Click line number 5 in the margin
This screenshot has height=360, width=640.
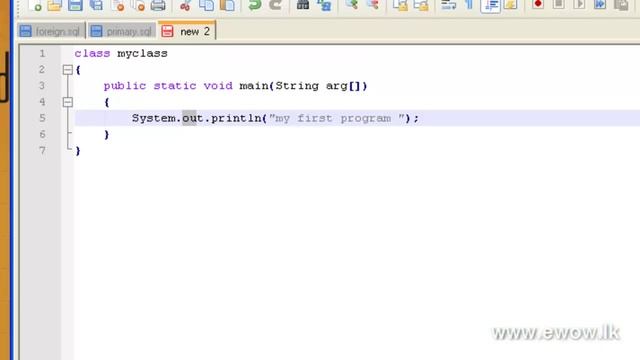42,118
